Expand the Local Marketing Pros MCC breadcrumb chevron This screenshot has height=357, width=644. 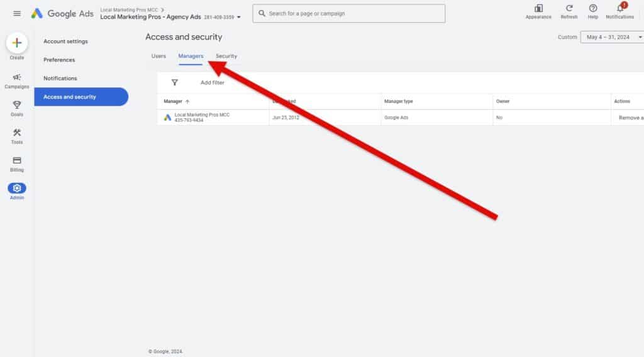tap(163, 10)
